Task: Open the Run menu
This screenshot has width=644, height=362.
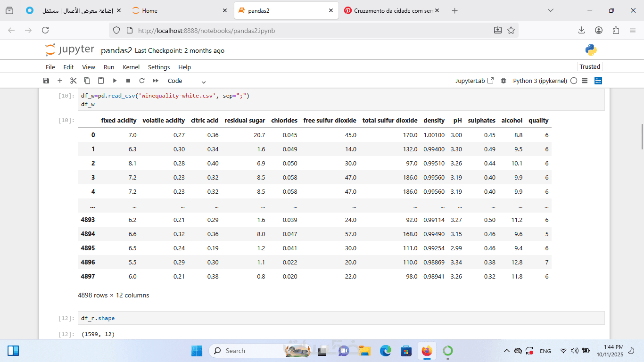Action: tap(109, 67)
